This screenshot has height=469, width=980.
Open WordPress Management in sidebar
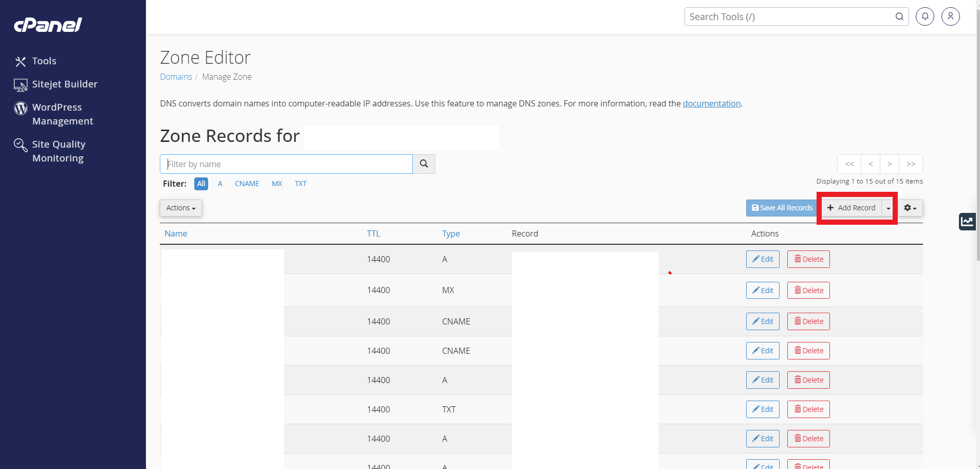coord(54,114)
